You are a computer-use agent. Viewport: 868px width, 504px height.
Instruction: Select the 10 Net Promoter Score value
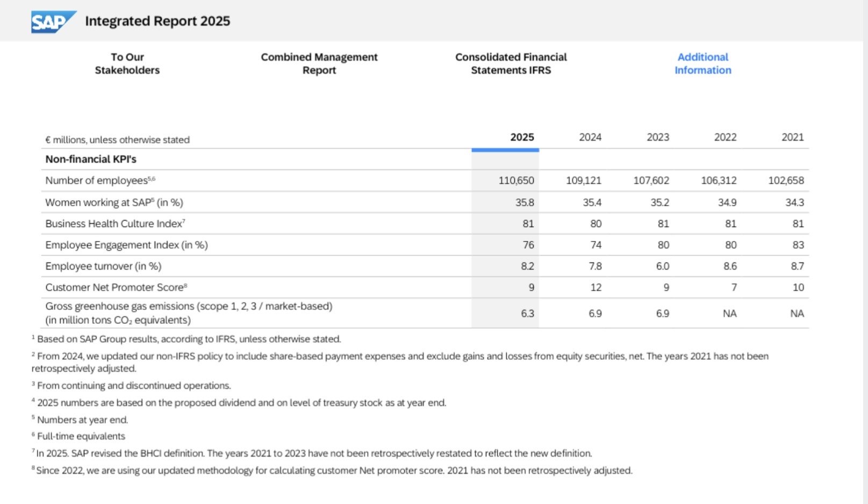[798, 287]
